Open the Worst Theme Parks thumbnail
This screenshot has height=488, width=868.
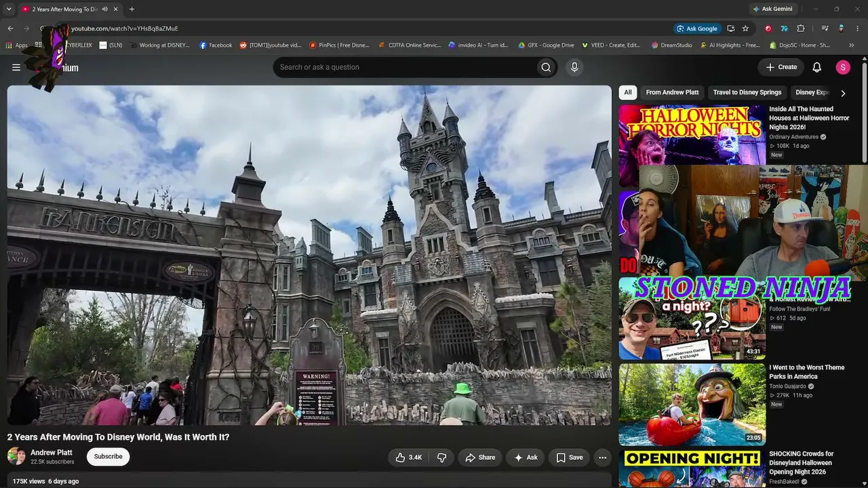pos(692,404)
